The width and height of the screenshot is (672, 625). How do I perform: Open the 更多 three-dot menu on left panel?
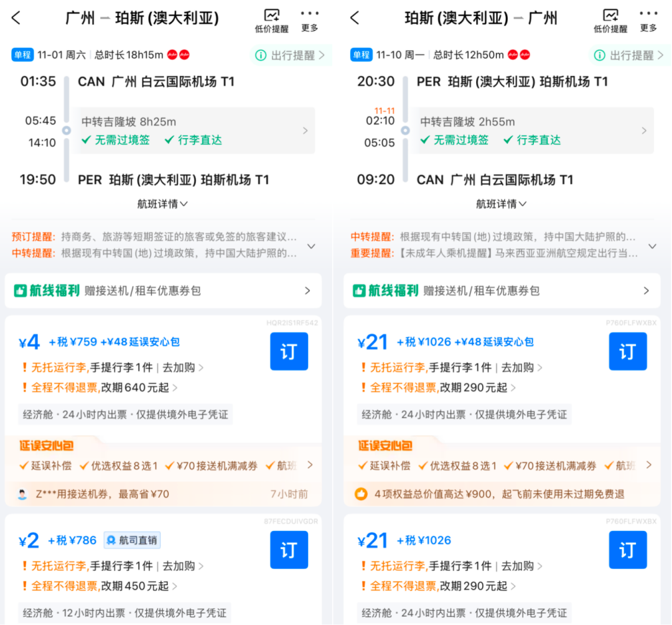(x=309, y=19)
